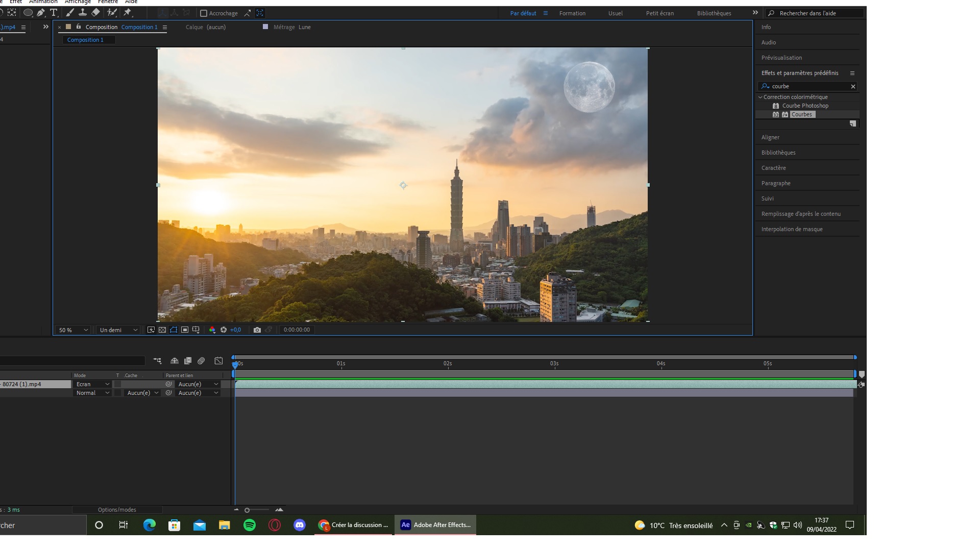The height and width of the screenshot is (551, 980).
Task: Toggle the transparency grid button
Action: (x=162, y=330)
